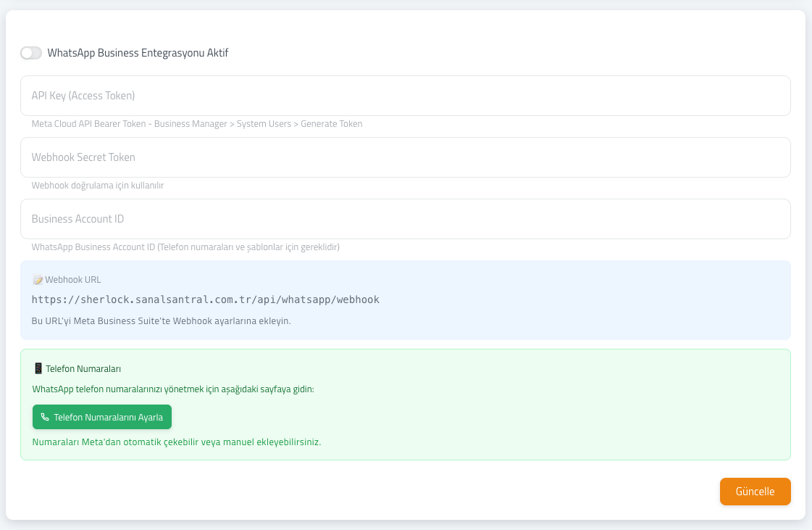Select the Business Account ID input
This screenshot has height=530, width=812.
pos(406,220)
